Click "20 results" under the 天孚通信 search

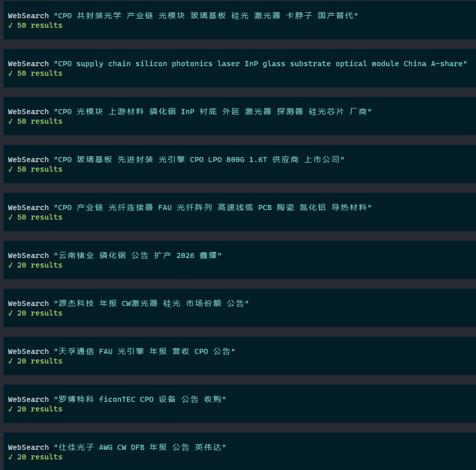click(x=40, y=360)
